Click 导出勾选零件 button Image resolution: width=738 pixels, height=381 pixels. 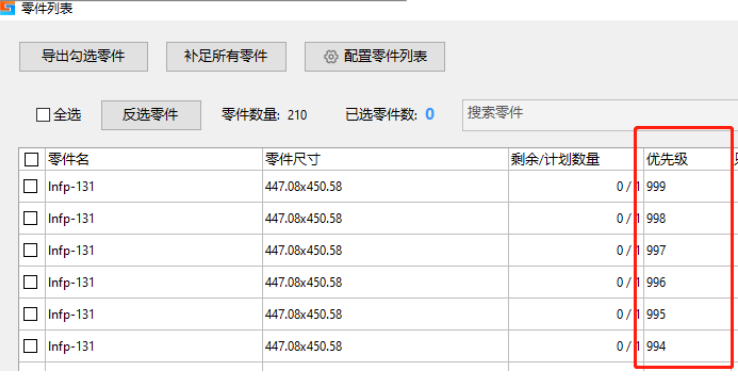pos(83,57)
